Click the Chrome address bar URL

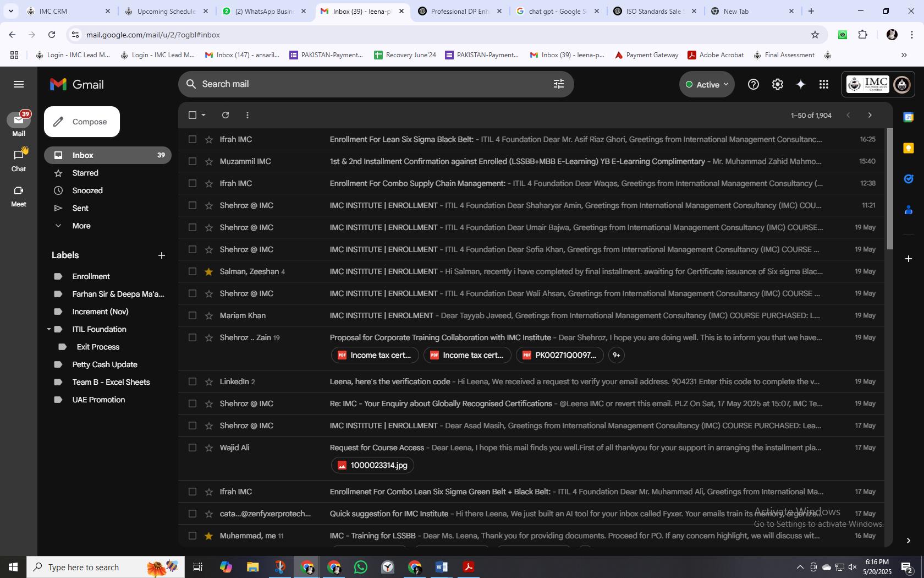153,35
